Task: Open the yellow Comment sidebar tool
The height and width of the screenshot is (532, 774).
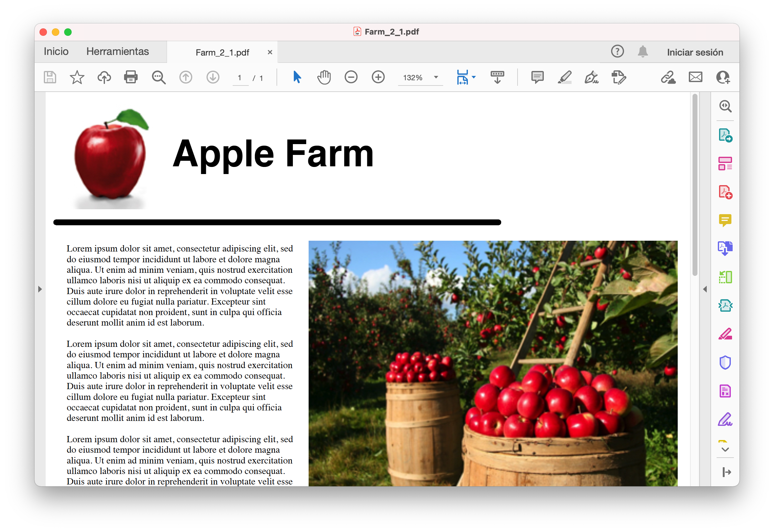Action: point(725,220)
